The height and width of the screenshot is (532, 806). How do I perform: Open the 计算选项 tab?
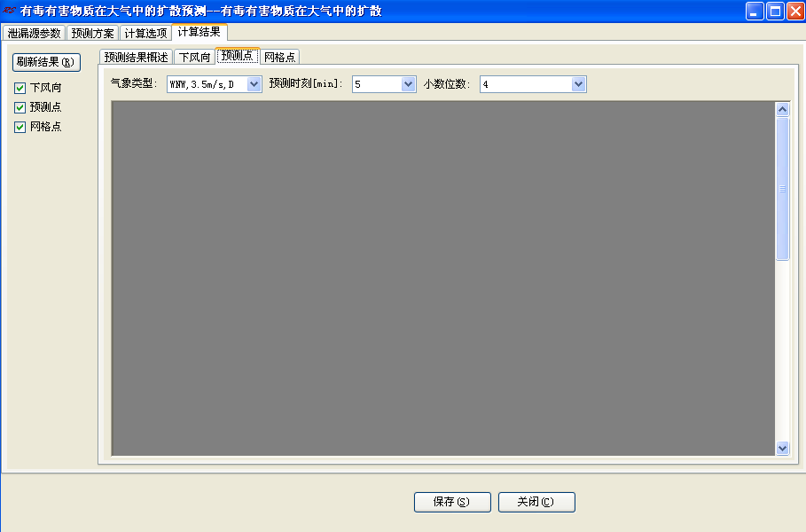click(145, 33)
